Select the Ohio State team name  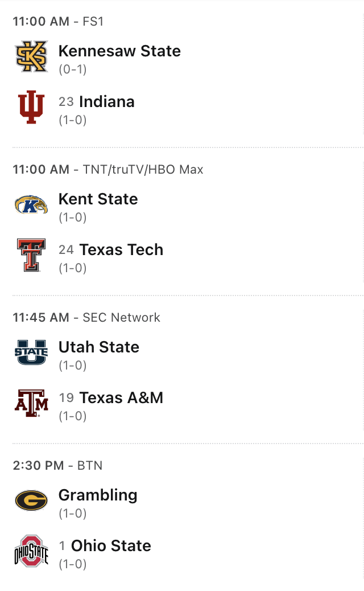pos(111,546)
